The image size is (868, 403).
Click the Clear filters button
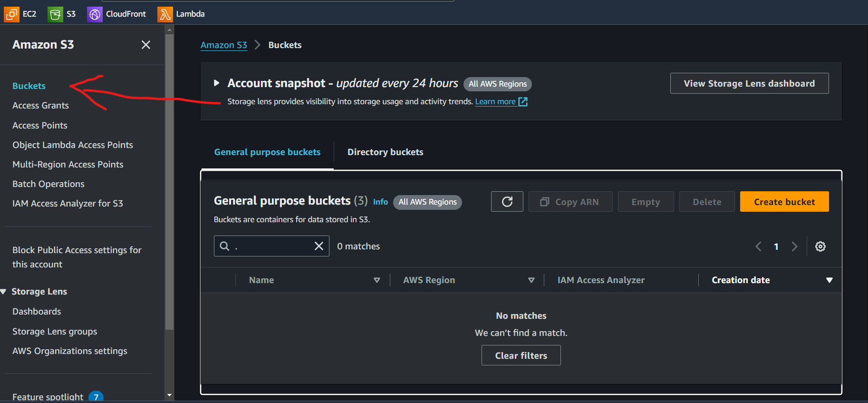521,355
